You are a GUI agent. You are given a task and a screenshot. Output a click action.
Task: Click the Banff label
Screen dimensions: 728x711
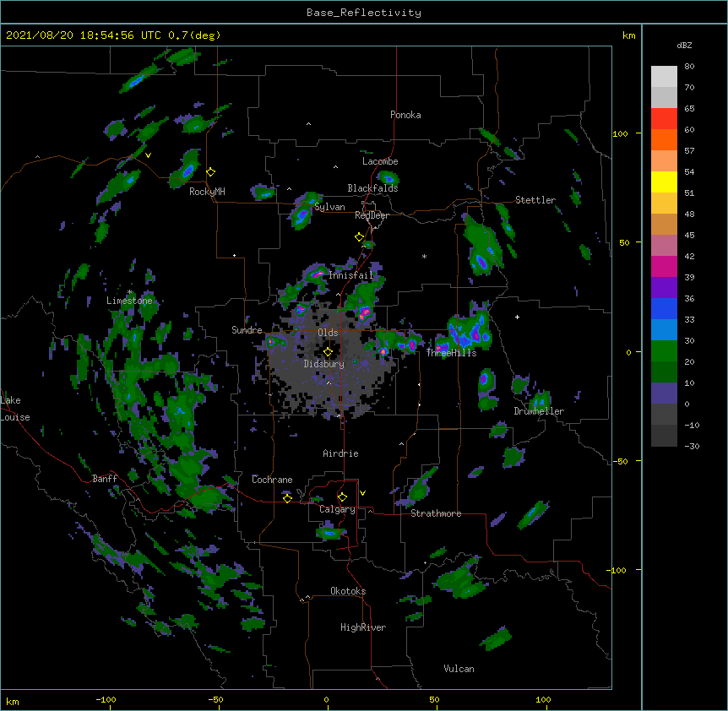[105, 479]
